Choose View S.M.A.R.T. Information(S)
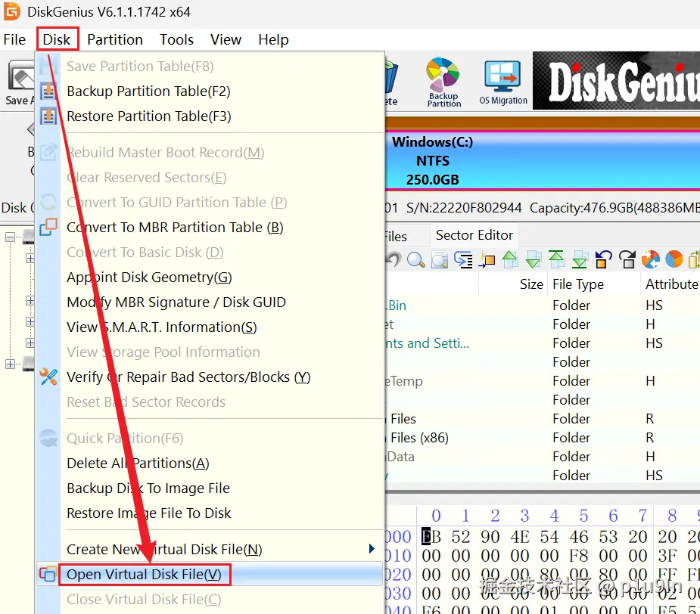700x614 pixels. coord(210,327)
